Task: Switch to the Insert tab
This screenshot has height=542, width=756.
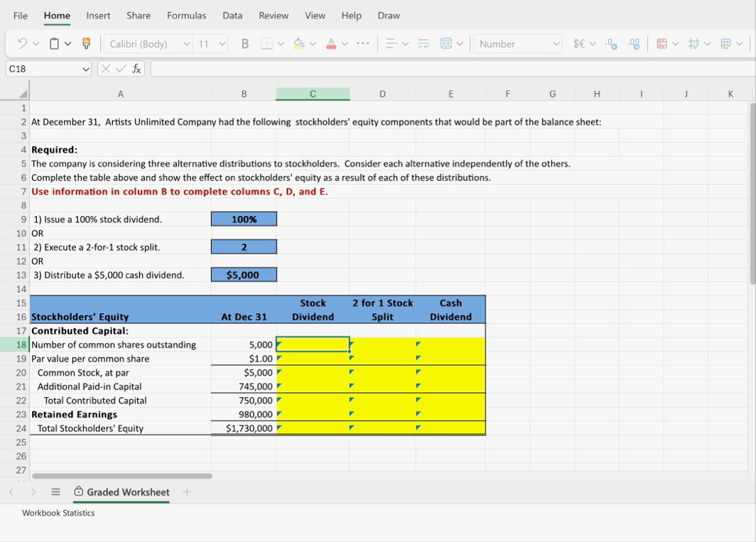Action: click(98, 16)
